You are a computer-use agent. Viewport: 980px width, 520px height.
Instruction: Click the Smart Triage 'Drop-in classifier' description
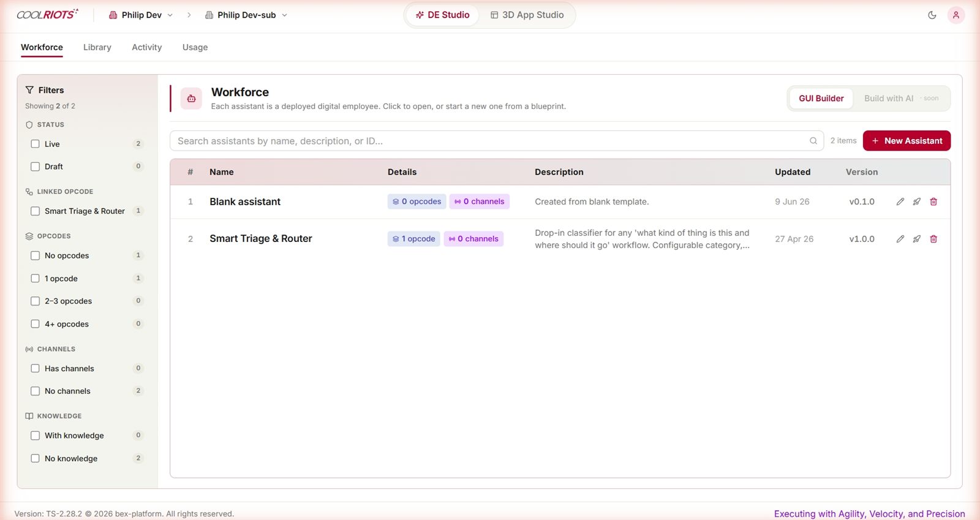point(642,239)
